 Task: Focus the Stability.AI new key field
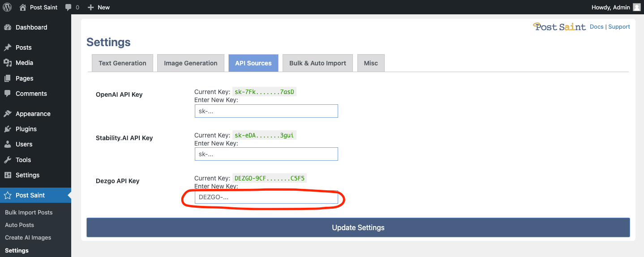pos(266,154)
